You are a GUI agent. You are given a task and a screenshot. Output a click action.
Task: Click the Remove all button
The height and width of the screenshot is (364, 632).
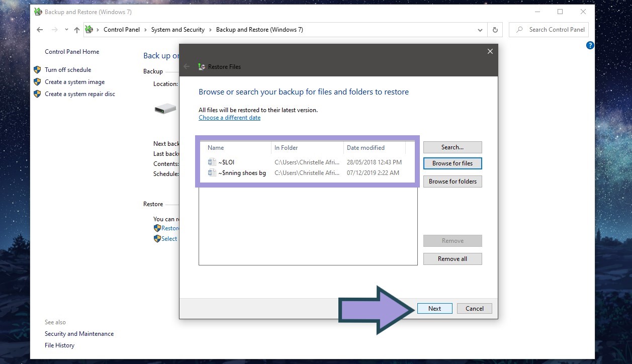453,259
